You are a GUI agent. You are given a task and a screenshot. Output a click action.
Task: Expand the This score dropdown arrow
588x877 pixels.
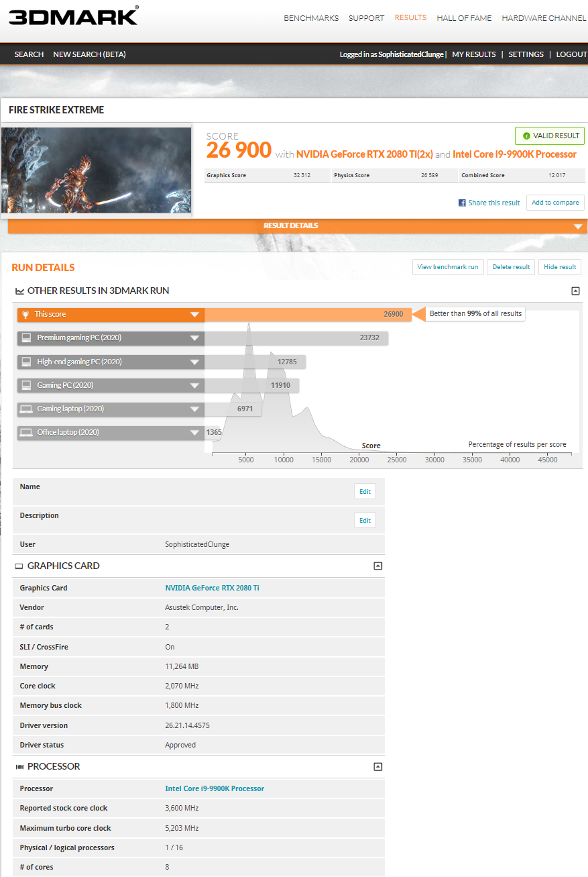(x=194, y=314)
